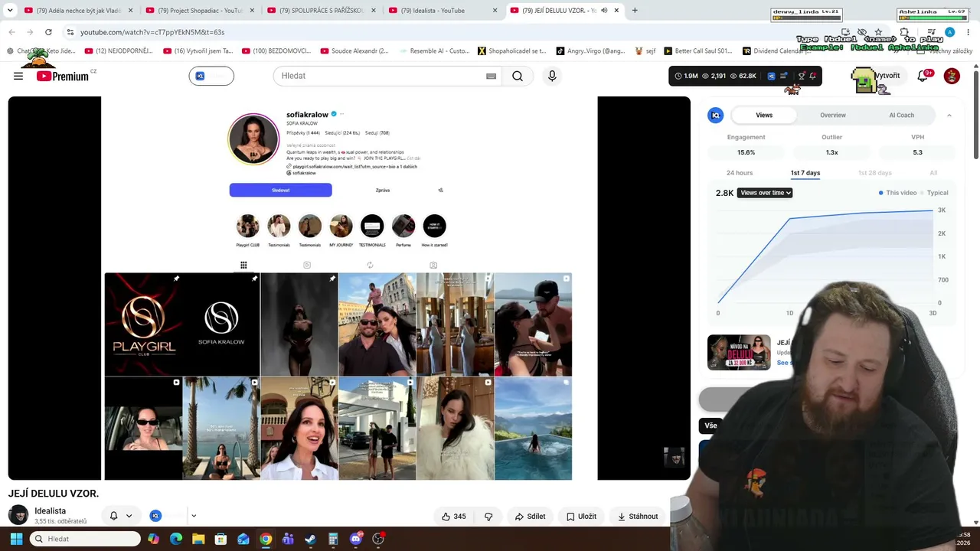Open YouTube notifications bell
Image resolution: width=980 pixels, height=551 pixels.
(923, 76)
